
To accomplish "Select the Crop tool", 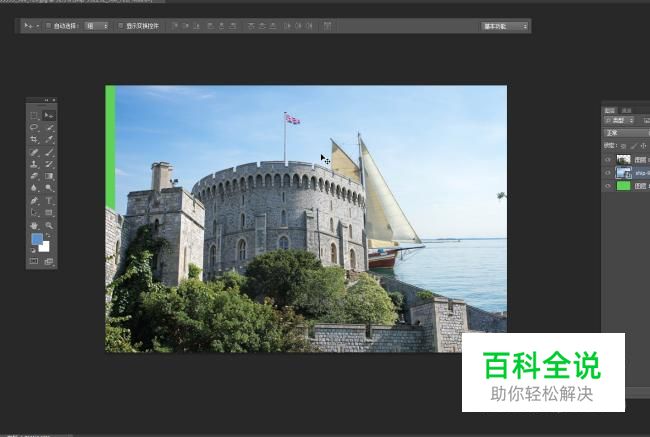I will coord(34,140).
